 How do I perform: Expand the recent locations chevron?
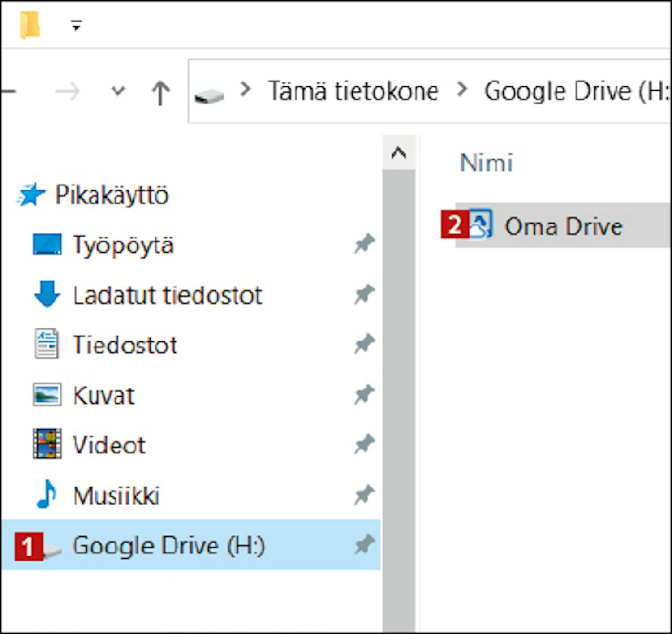pyautogui.click(x=118, y=91)
